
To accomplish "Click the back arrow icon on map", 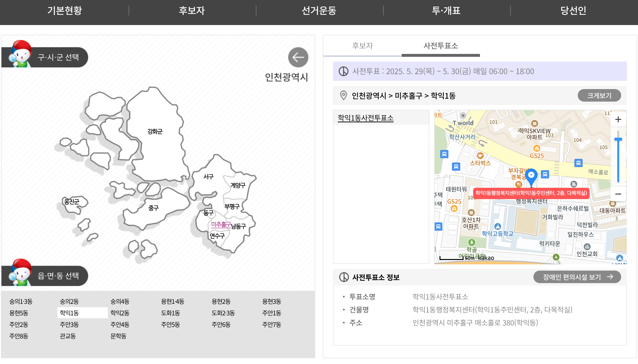I will [298, 57].
